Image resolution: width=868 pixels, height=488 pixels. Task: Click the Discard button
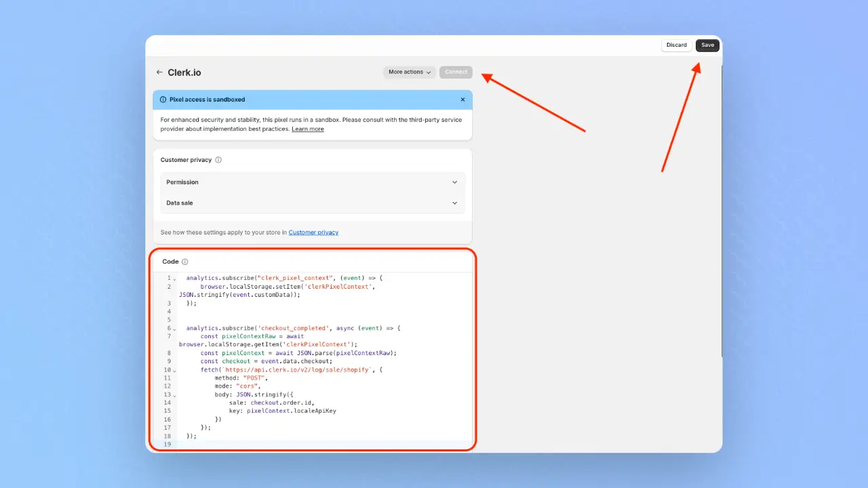point(676,45)
